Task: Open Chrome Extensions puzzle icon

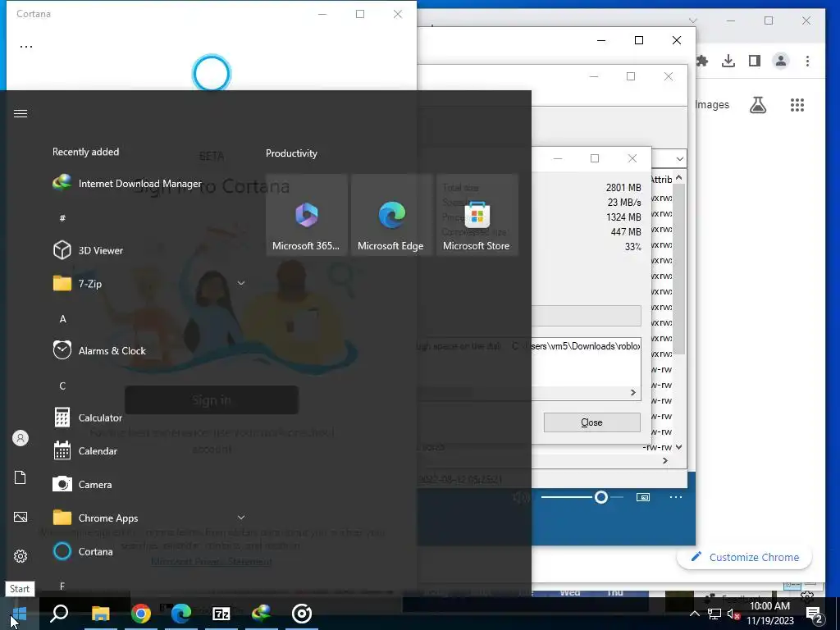Action: pos(702,61)
